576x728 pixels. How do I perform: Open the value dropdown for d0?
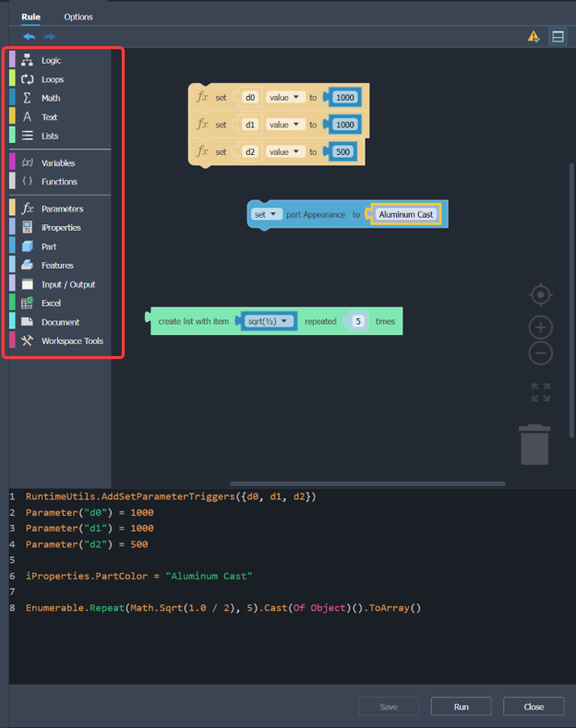coord(284,98)
